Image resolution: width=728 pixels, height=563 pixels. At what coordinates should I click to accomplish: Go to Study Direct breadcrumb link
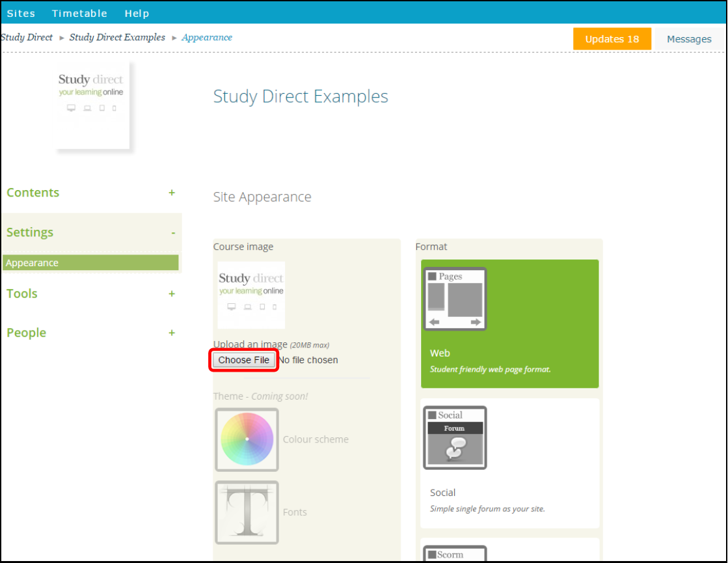27,37
